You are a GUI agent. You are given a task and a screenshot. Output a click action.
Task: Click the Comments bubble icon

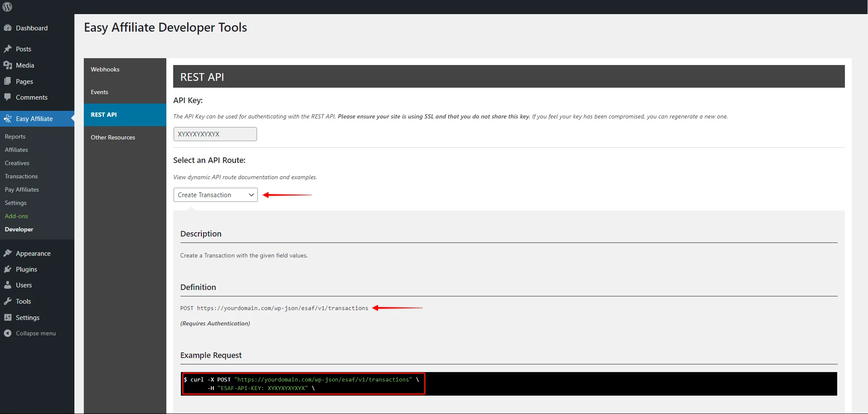click(8, 97)
